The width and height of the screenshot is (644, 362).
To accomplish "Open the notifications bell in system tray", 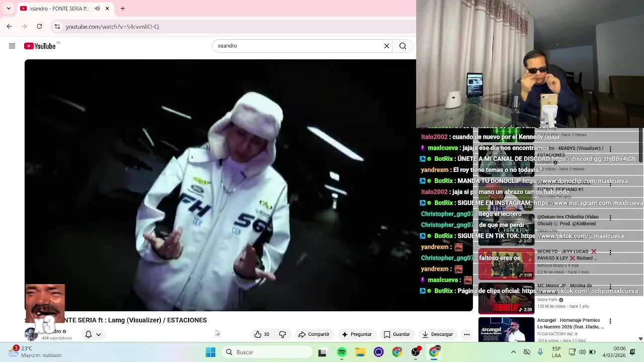I will coord(632,352).
